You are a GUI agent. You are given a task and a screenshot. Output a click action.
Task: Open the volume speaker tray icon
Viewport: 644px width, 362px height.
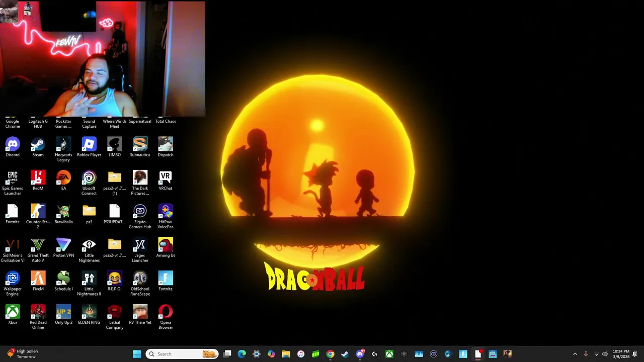tap(605, 354)
